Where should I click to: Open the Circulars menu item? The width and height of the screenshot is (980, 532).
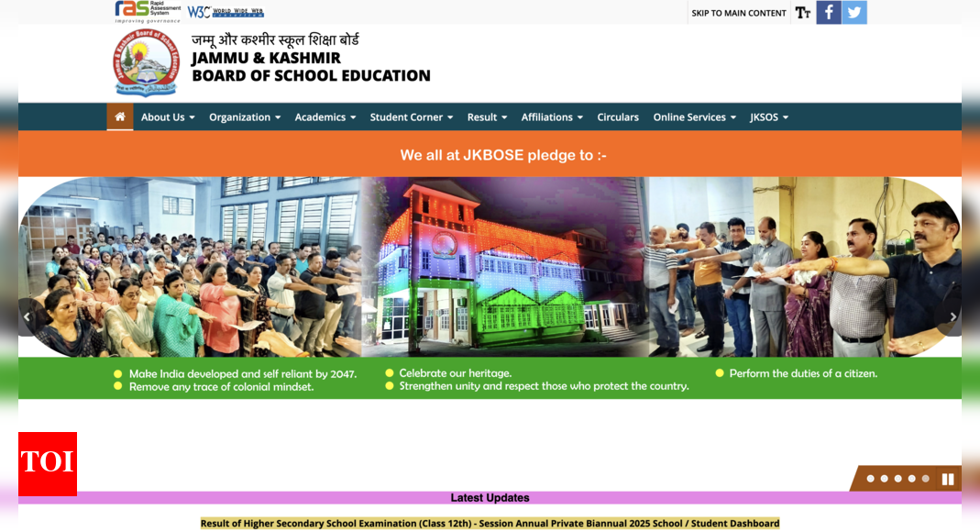618,116
